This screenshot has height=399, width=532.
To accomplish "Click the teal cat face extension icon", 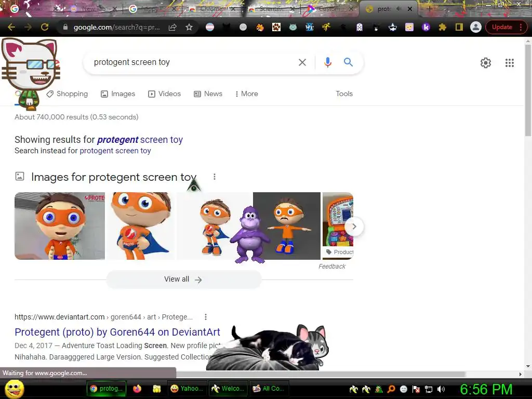I will coord(293,27).
